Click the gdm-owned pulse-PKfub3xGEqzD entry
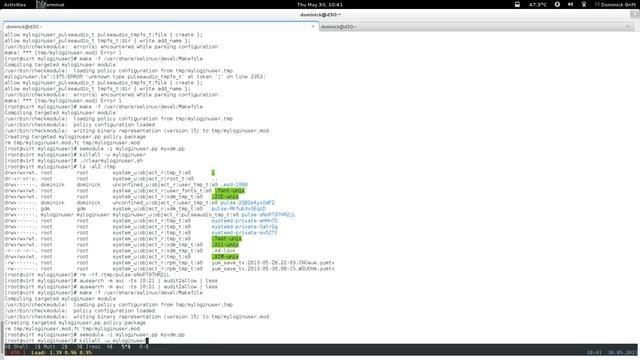Viewport: 640px width, 360px height. pyautogui.click(x=238, y=209)
